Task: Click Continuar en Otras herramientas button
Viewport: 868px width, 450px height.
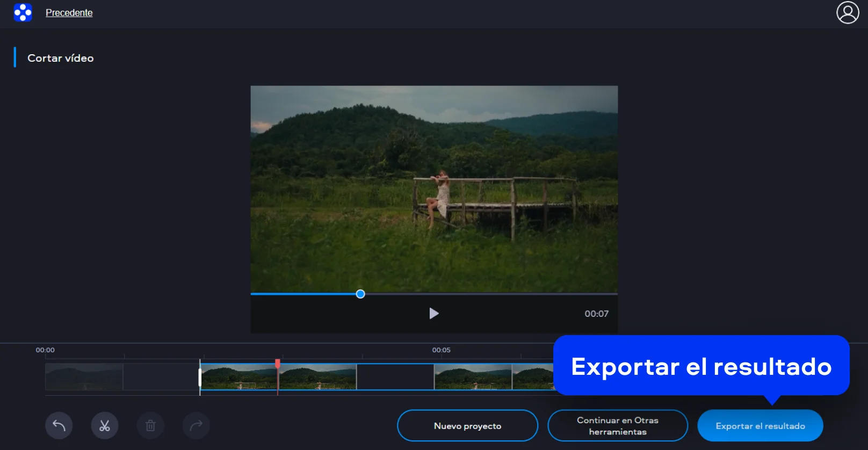Action: [x=618, y=426]
